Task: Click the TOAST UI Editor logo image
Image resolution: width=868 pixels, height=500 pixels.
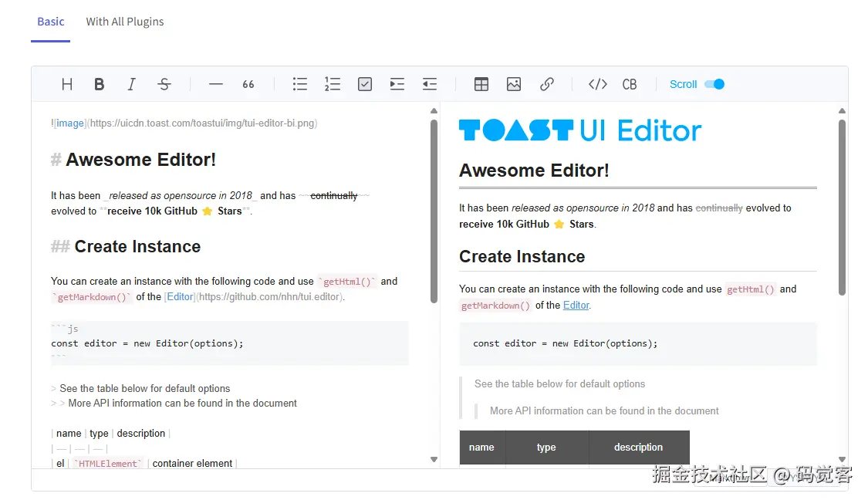Action: (580, 130)
